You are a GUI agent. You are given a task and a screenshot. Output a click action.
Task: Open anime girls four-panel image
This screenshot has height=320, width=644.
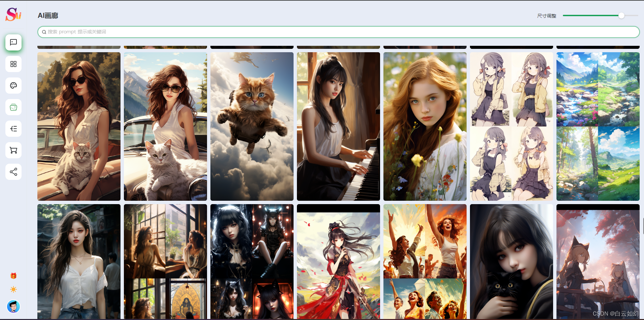(511, 126)
